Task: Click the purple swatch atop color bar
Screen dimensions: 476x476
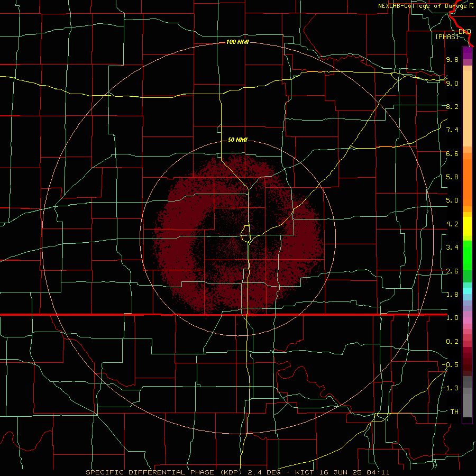Action: 467,53
